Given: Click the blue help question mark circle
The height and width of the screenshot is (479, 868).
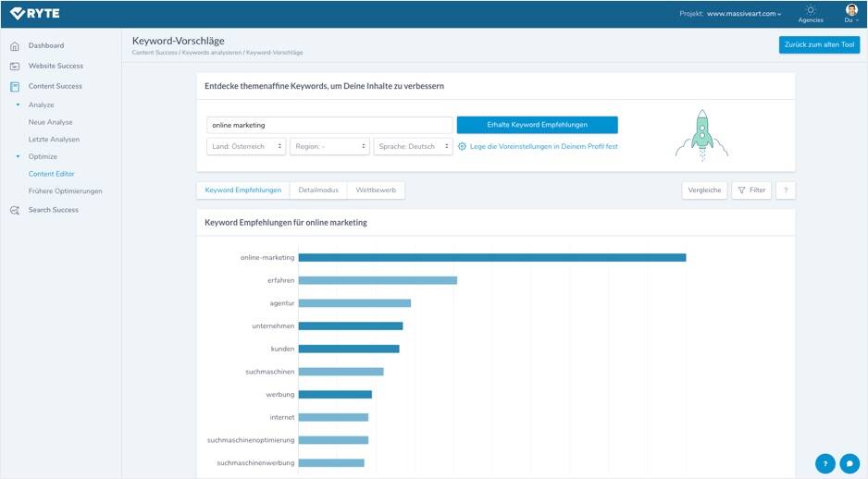Looking at the screenshot, I should click(825, 463).
